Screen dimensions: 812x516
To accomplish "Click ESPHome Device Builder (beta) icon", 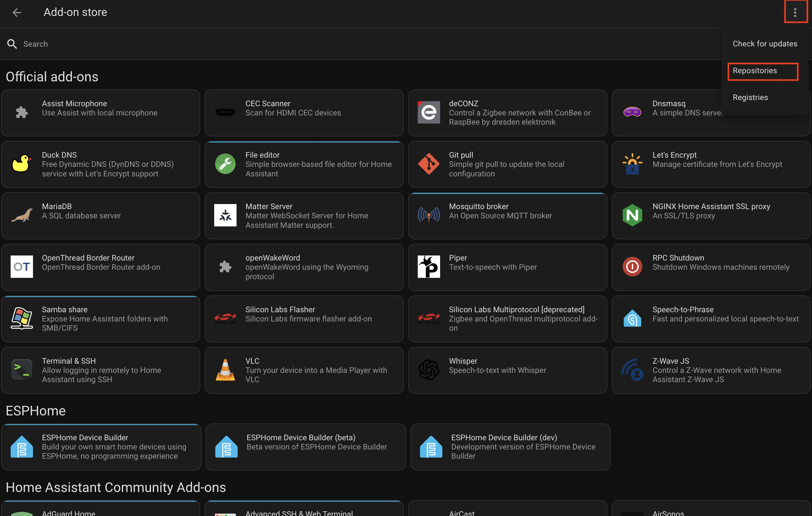I will (x=226, y=447).
